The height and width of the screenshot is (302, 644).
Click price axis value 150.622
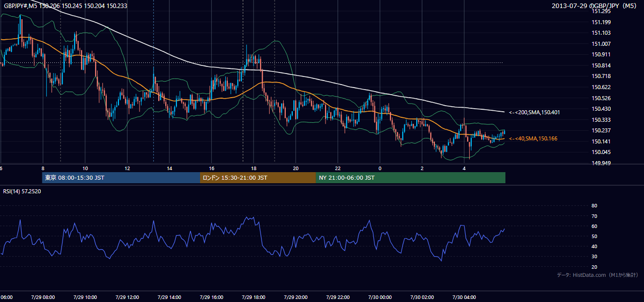coord(602,87)
